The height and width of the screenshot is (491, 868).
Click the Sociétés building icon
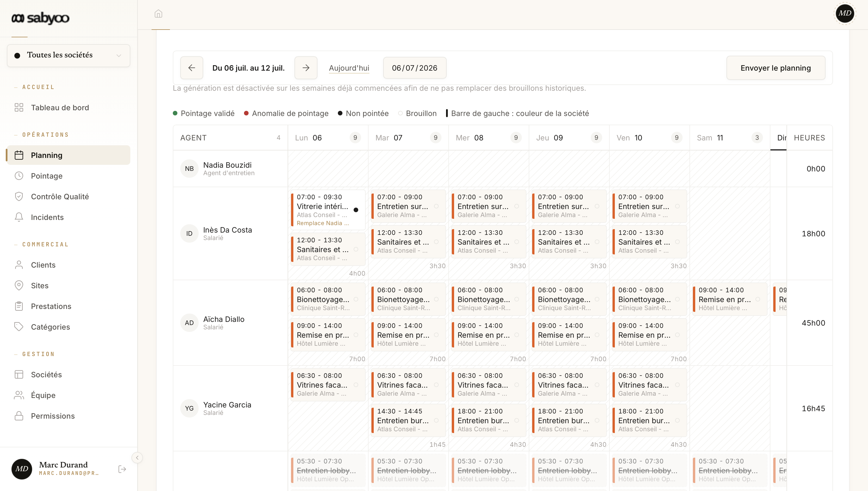pyautogui.click(x=19, y=374)
